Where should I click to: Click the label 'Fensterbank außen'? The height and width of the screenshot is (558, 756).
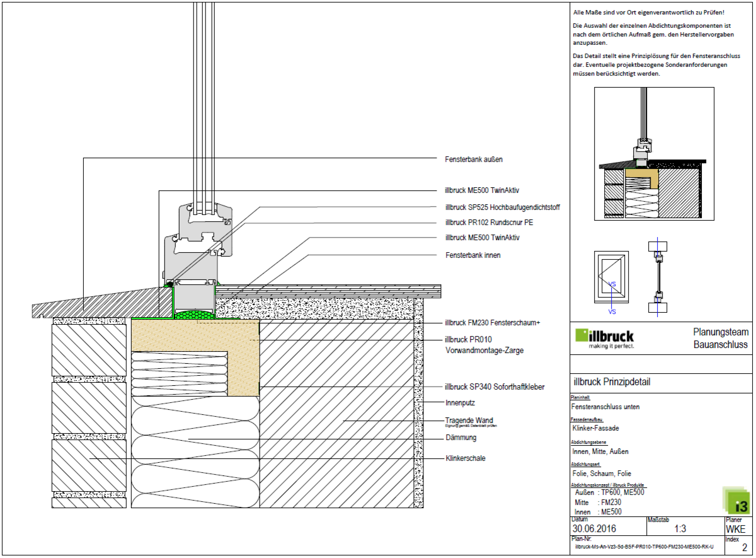point(474,160)
